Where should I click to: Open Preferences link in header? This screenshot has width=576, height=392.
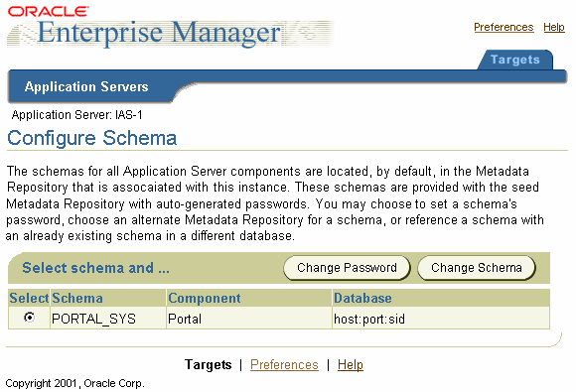[504, 27]
